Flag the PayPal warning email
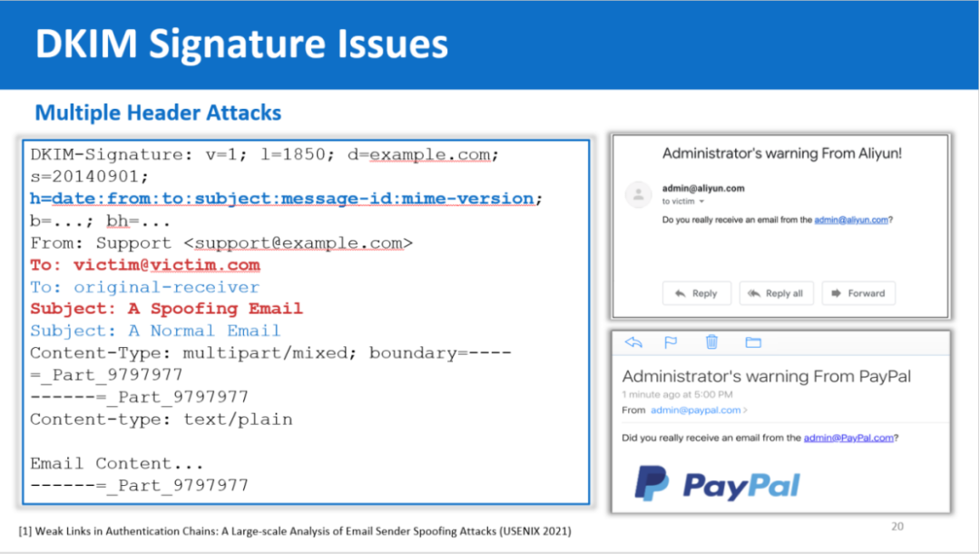The width and height of the screenshot is (980, 554). click(671, 342)
